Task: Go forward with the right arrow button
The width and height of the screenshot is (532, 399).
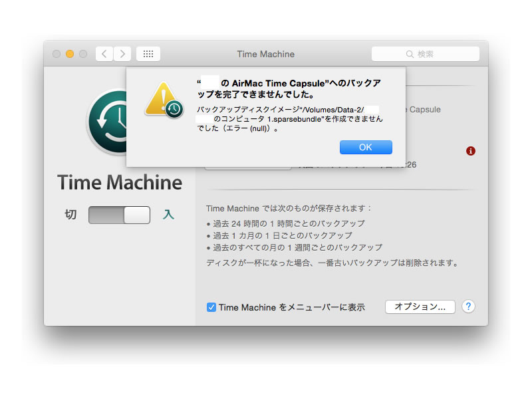Action: [x=122, y=54]
